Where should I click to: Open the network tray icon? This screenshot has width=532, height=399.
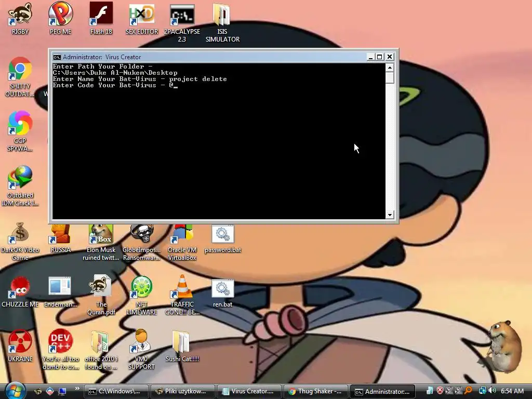482,391
